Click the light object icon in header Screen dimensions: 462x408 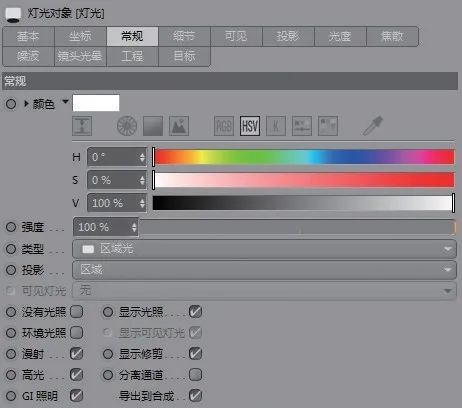click(x=13, y=14)
